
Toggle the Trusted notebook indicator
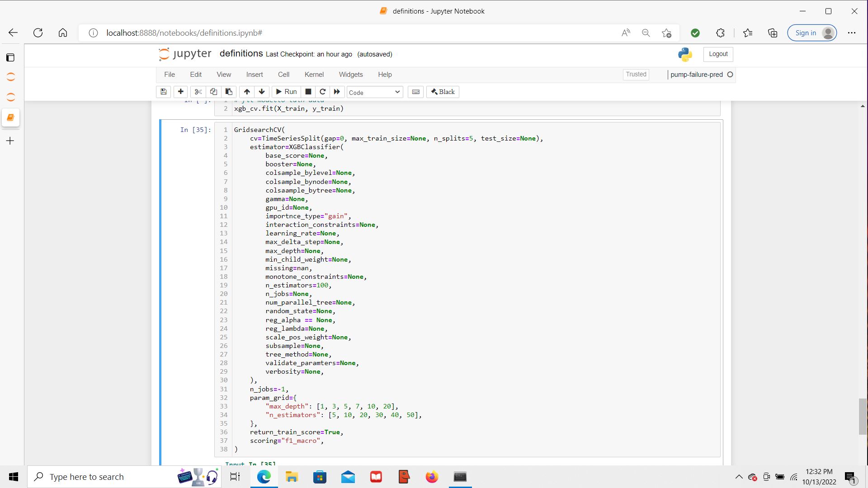point(636,75)
